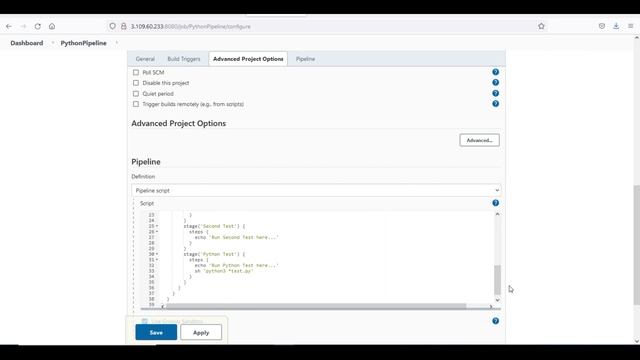
Task: Click script line stage('Python Test')
Action: (x=214, y=254)
